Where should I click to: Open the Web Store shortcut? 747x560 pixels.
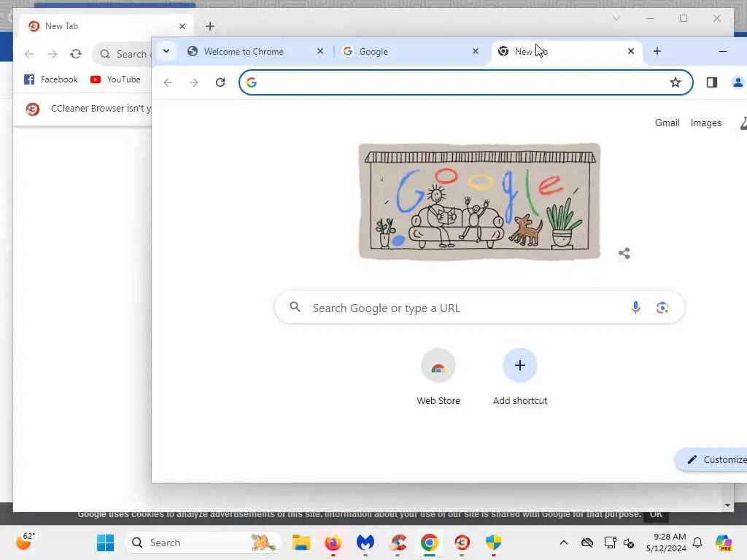(x=438, y=377)
